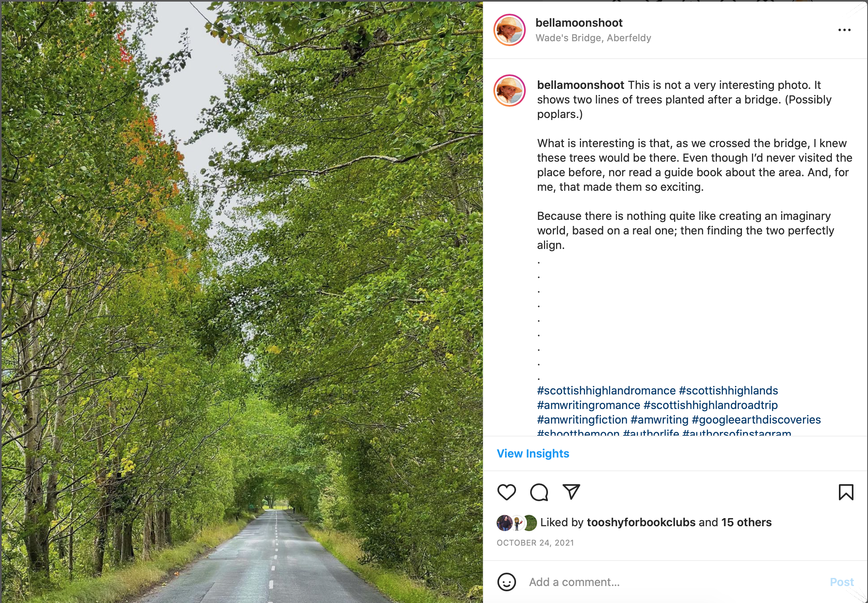The height and width of the screenshot is (603, 868).
Task: Open the #googleearthdiscoveries hashtag
Action: [x=756, y=420]
